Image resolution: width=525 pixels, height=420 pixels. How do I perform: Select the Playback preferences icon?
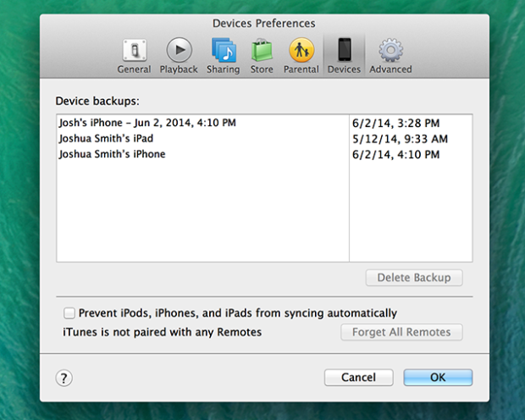click(179, 50)
